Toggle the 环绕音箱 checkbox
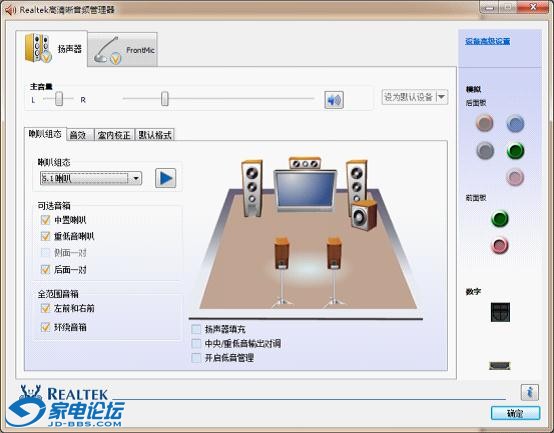This screenshot has width=554, height=433. coord(46,327)
